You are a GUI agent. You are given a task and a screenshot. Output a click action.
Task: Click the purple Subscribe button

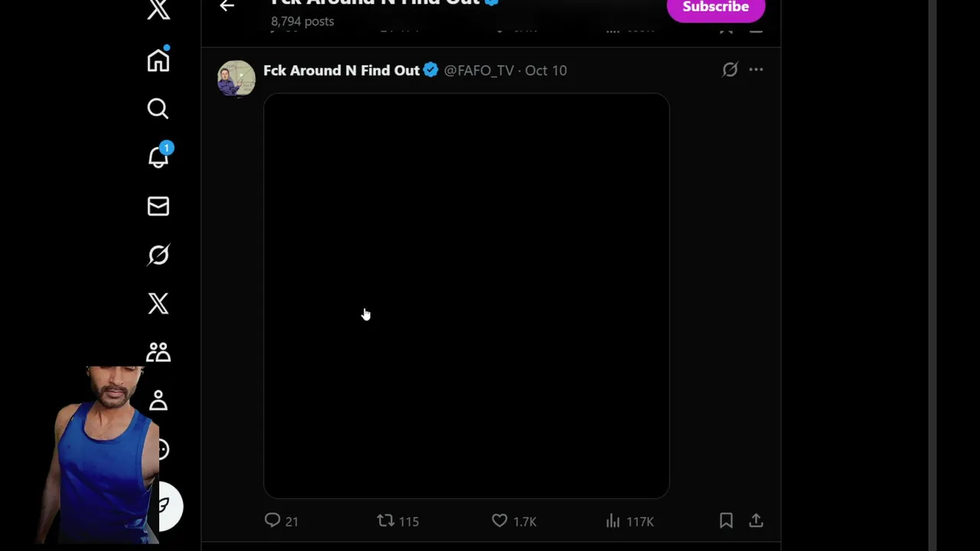tap(715, 8)
